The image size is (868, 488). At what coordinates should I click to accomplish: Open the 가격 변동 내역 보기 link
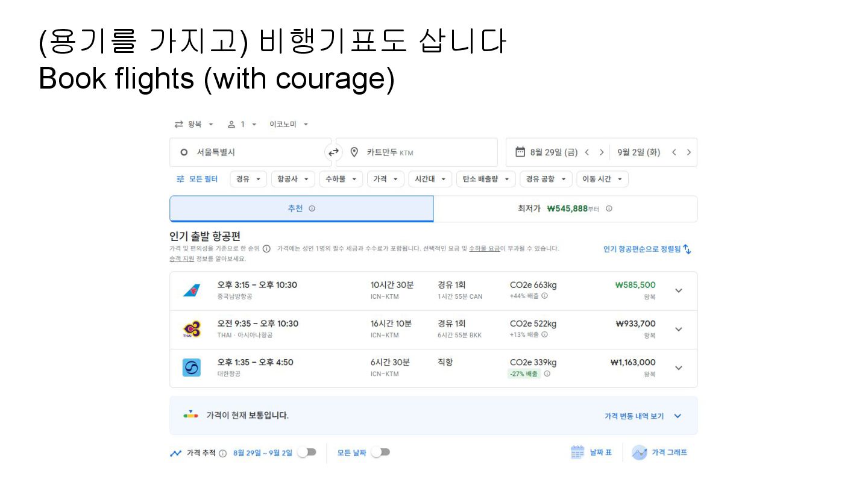(x=643, y=416)
